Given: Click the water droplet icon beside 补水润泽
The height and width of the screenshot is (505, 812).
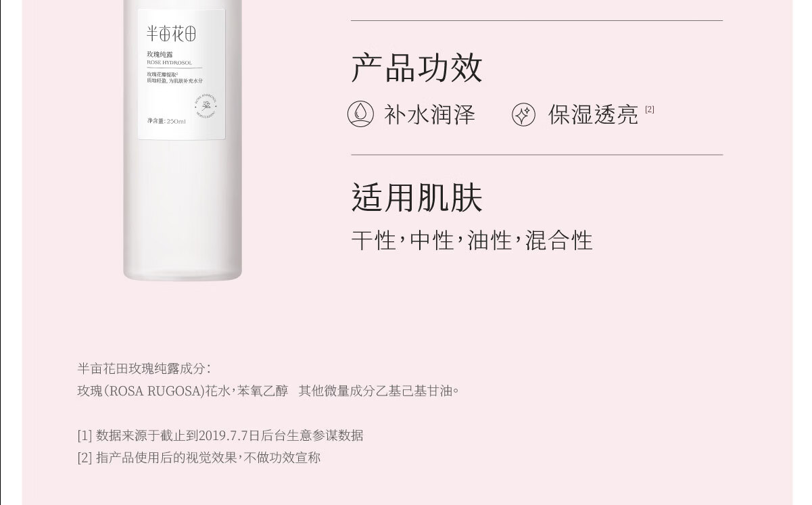Looking at the screenshot, I should (x=360, y=114).
